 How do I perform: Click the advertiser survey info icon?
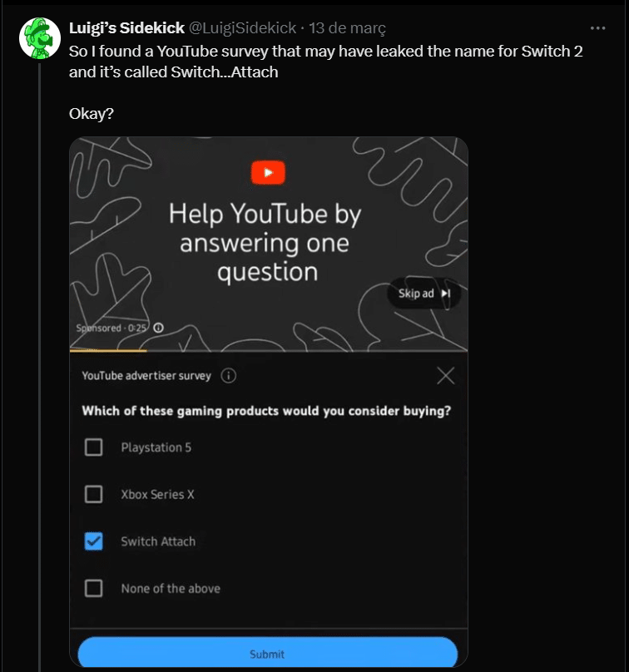coord(229,376)
